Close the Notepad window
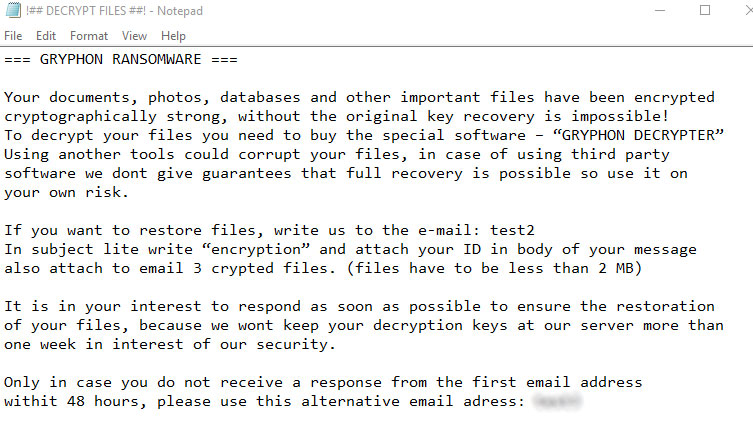Screen dimensions: 753x422 (x=740, y=11)
